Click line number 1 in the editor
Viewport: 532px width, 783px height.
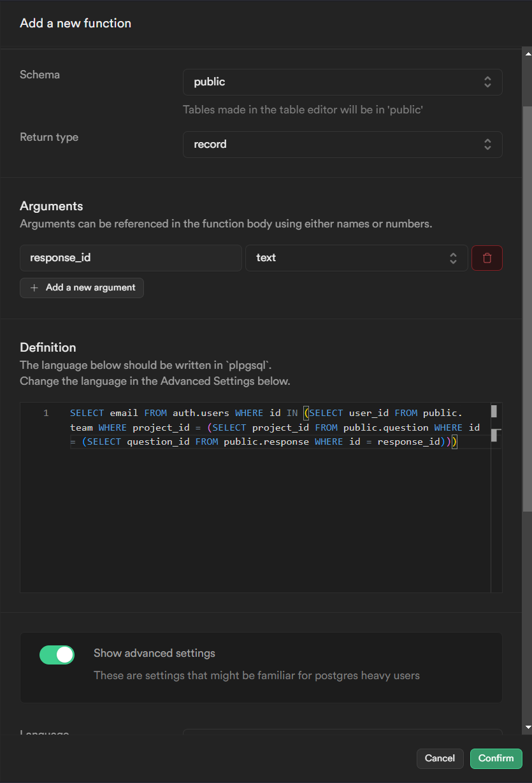coord(46,413)
